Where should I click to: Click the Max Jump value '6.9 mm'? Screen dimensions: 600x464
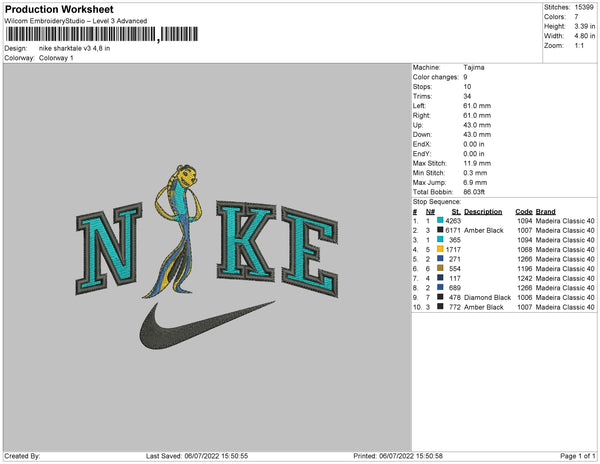point(475,182)
